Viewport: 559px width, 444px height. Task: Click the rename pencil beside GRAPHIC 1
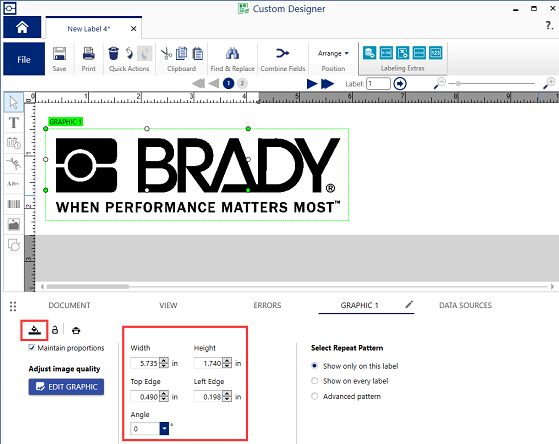click(409, 304)
